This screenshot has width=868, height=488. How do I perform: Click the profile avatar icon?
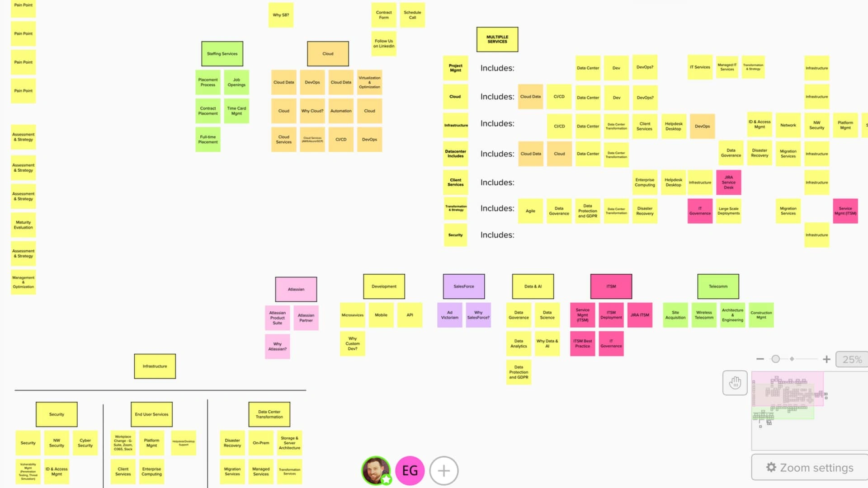376,470
